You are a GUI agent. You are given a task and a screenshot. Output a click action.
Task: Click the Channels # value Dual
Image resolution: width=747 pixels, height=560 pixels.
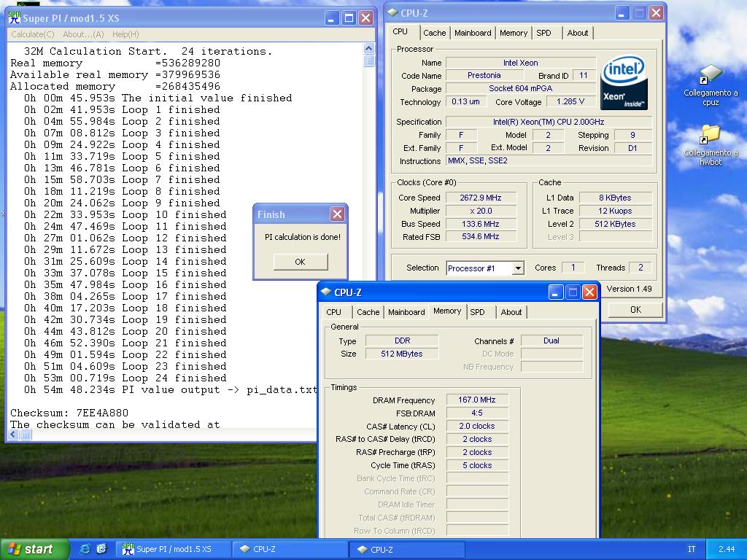pos(551,341)
